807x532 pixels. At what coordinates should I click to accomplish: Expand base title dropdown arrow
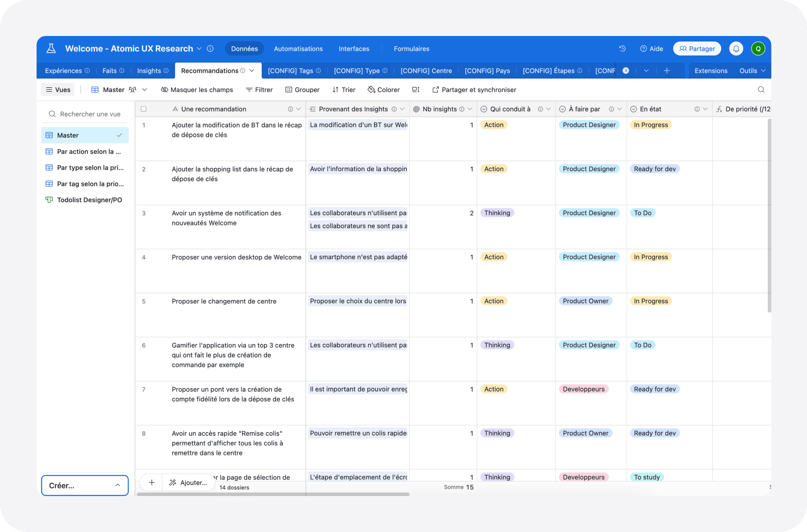coord(199,49)
